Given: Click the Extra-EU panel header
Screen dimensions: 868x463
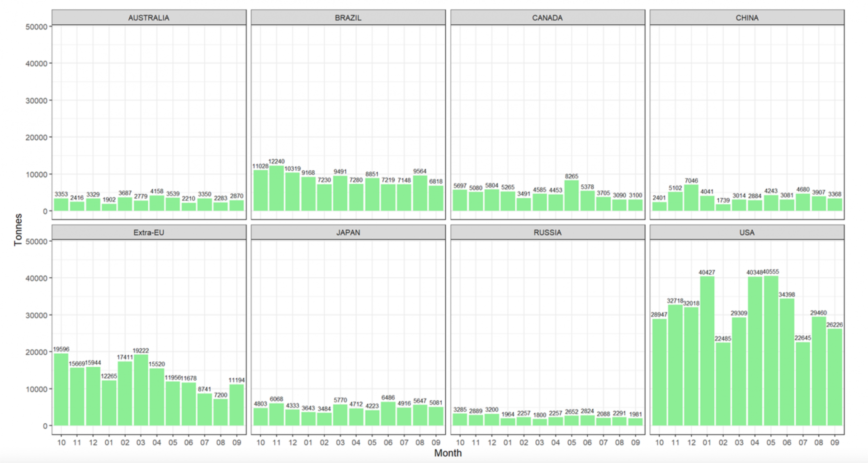Looking at the screenshot, I should pos(149,232).
